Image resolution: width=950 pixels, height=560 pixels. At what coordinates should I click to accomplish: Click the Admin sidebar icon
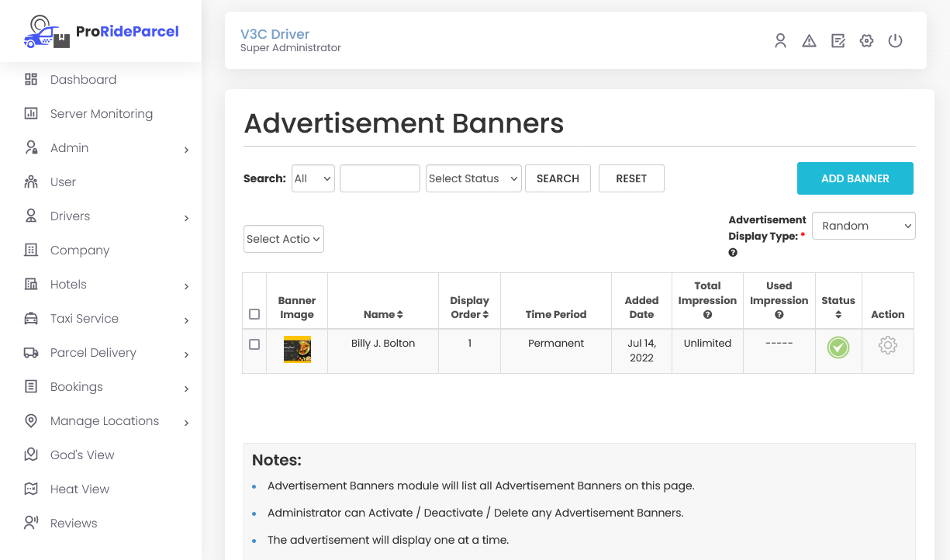(x=31, y=147)
